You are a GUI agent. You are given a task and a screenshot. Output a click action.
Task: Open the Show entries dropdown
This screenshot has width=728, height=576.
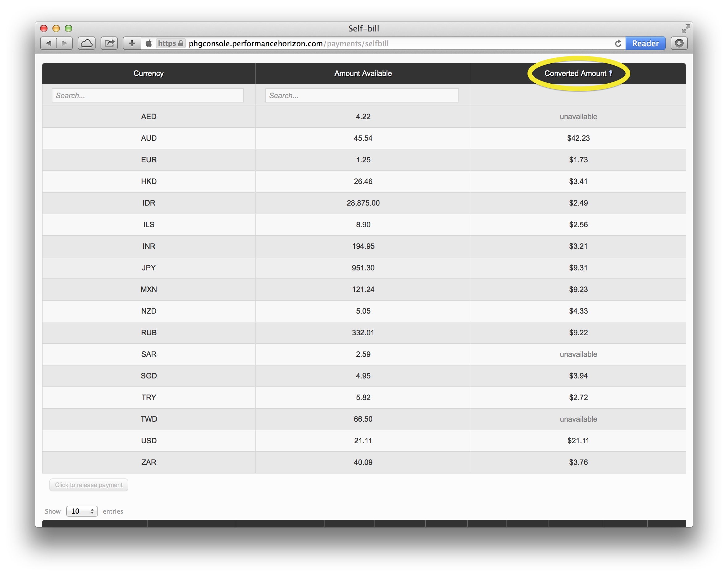point(82,511)
